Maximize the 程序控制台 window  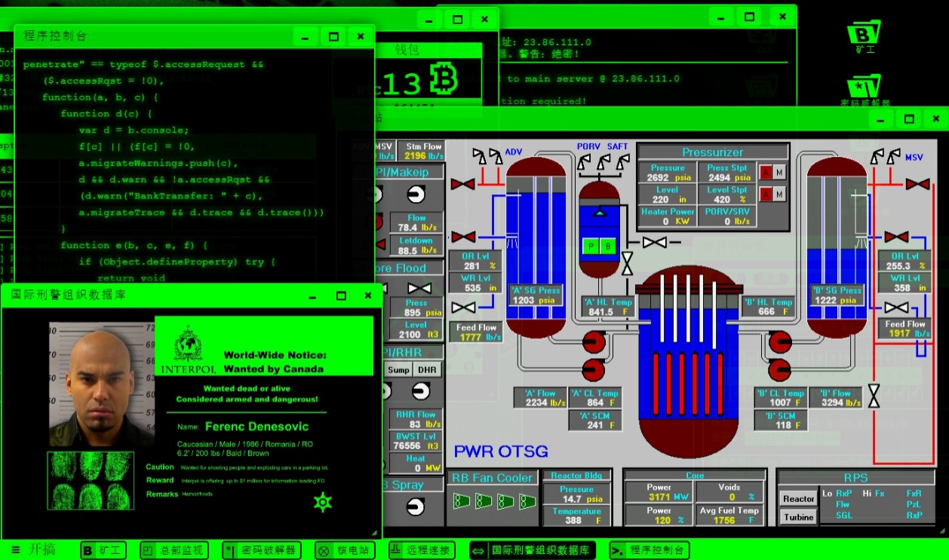point(333,36)
